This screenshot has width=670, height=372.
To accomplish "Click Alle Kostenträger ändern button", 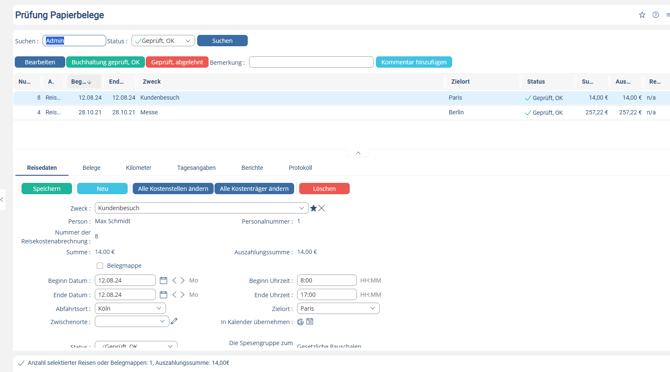I will point(254,189).
